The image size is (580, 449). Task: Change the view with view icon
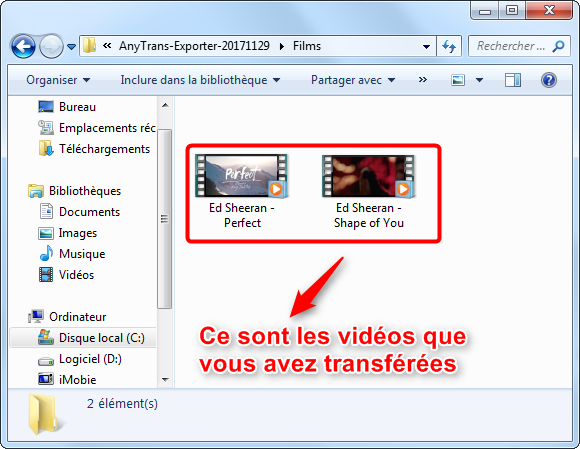(458, 80)
